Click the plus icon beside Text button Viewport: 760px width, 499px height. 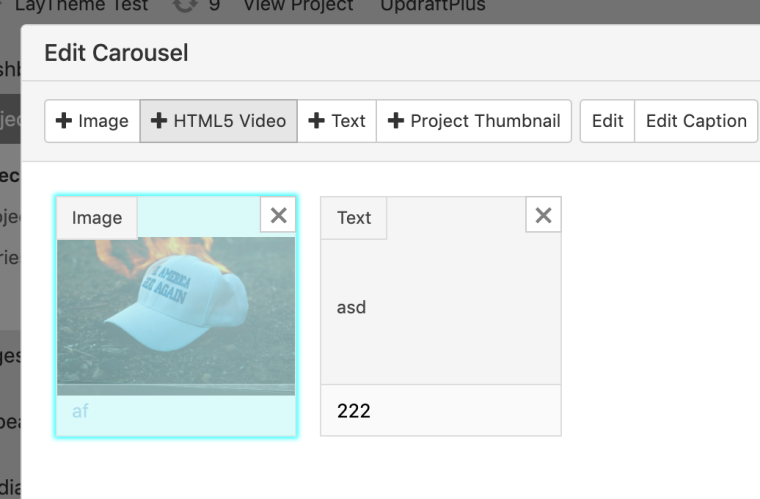(317, 121)
